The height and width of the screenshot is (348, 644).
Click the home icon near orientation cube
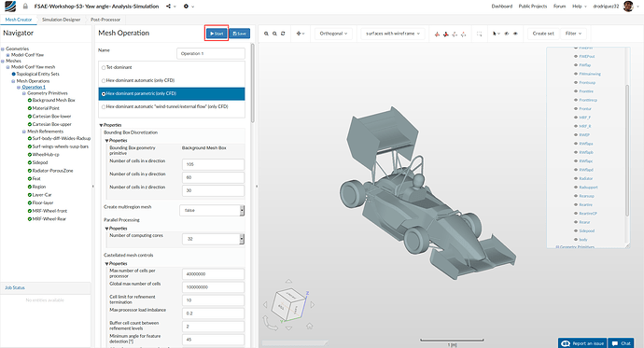click(309, 326)
